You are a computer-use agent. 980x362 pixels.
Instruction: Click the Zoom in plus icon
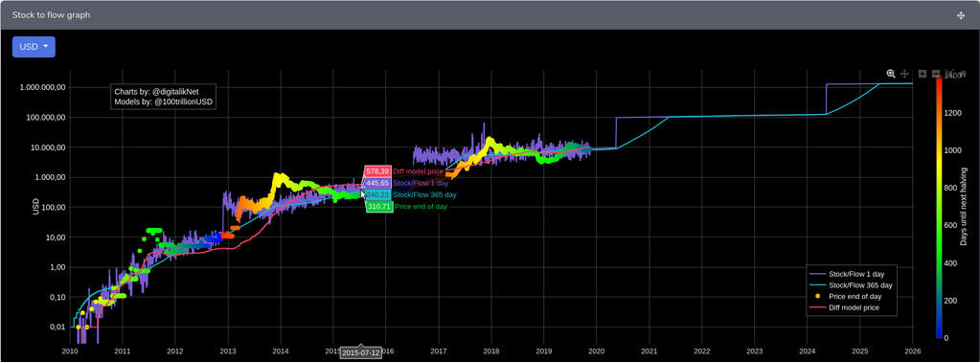[x=923, y=74]
